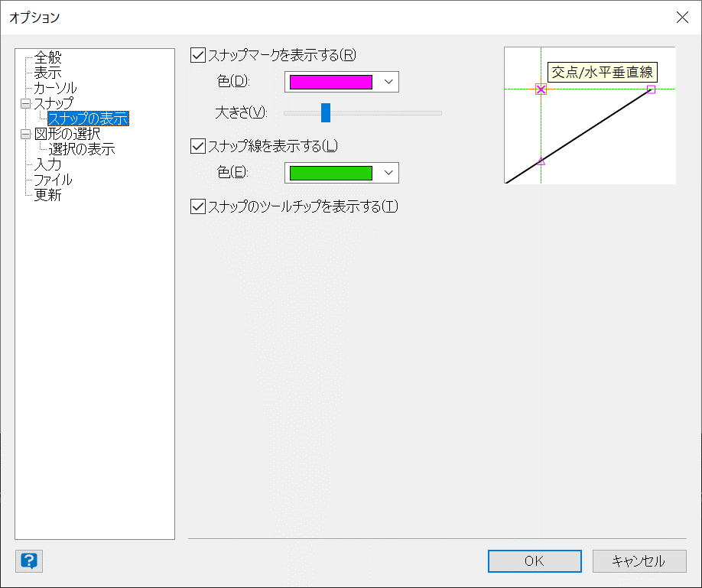Select 全般 in the options tree

pyautogui.click(x=47, y=57)
